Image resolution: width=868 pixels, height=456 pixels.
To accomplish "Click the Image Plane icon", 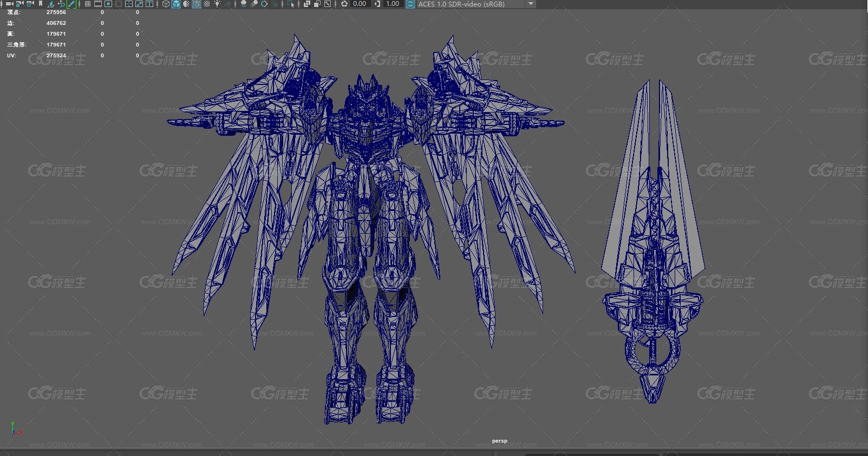I will click(x=50, y=4).
